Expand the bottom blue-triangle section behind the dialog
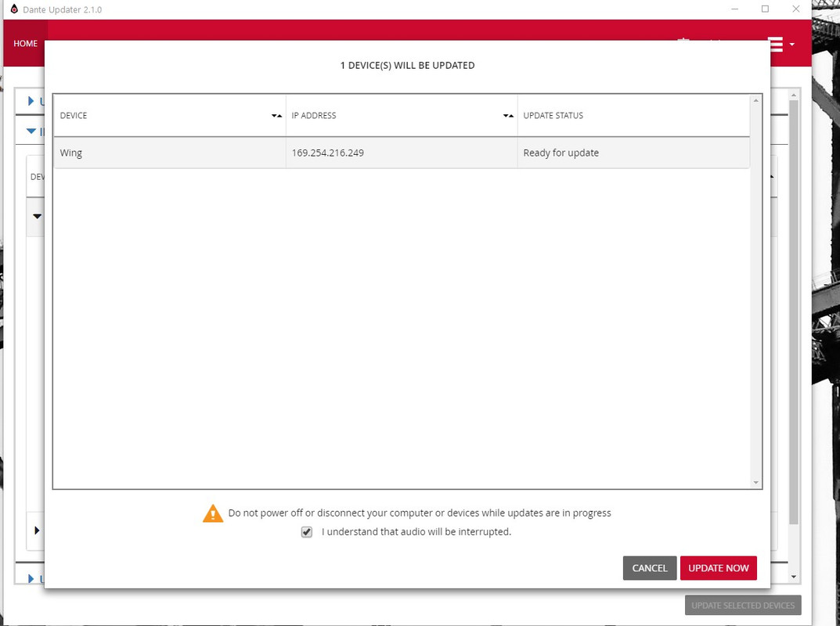The image size is (840, 626). click(31, 578)
